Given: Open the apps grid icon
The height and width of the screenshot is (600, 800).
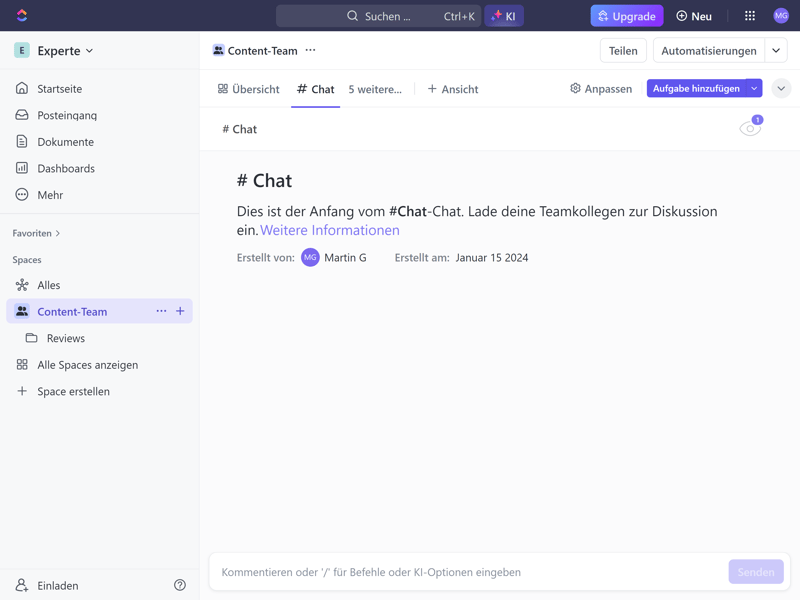Looking at the screenshot, I should 749,16.
